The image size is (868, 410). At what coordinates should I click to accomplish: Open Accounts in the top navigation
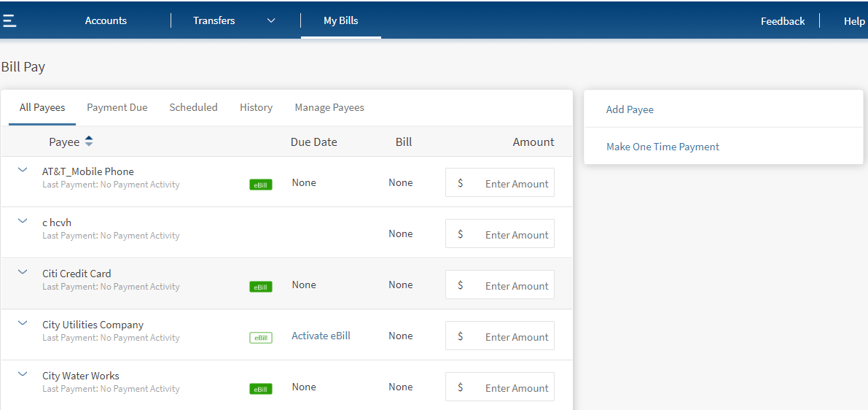(106, 20)
